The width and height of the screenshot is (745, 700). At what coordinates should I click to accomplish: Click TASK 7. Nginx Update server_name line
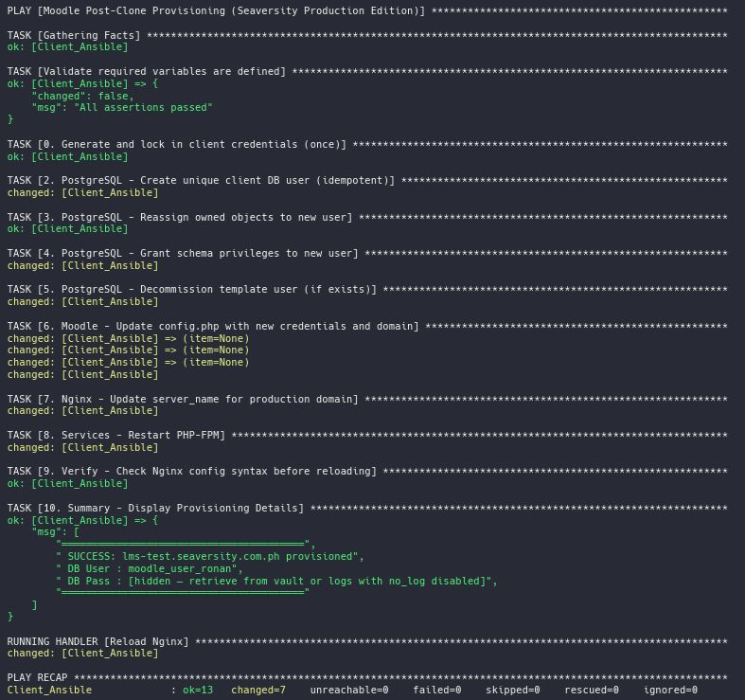[366, 399]
